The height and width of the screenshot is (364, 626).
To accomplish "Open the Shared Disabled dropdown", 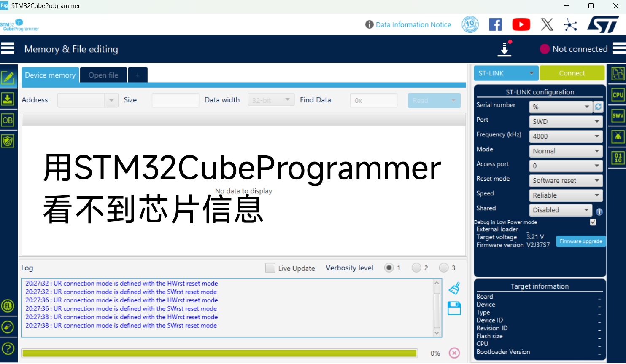I will tap(561, 210).
